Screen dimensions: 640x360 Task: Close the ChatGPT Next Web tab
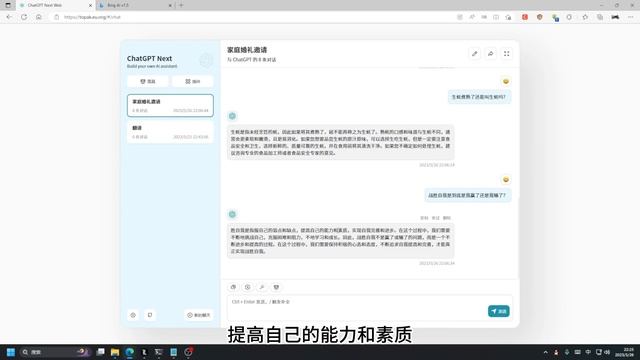(x=90, y=5)
